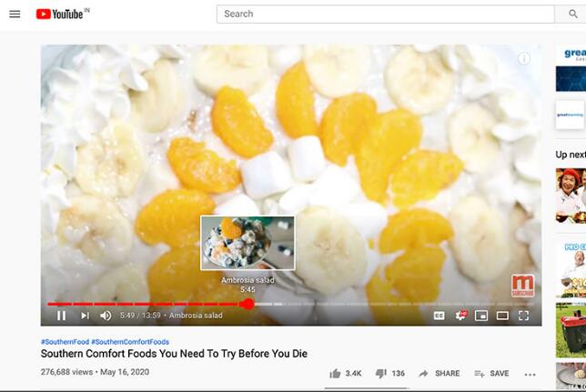Click the search magnifier button
Viewport: 586px width, 392px height.
[572, 15]
